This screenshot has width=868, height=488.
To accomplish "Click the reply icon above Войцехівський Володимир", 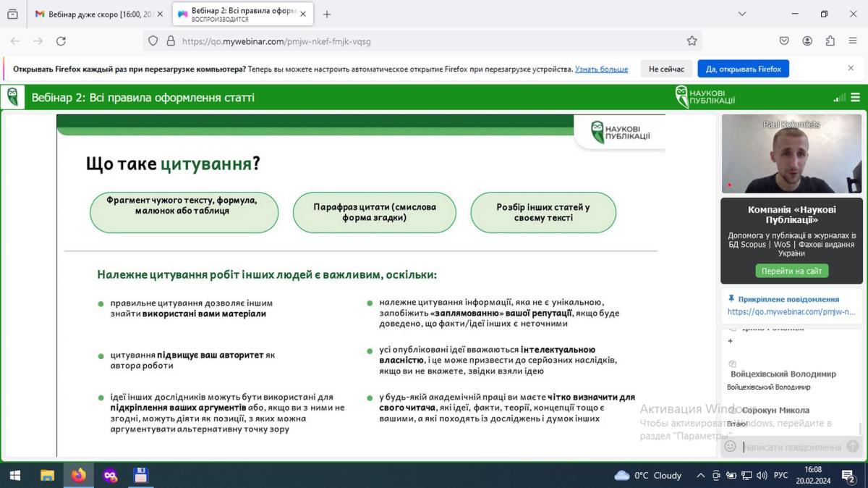I will (732, 364).
